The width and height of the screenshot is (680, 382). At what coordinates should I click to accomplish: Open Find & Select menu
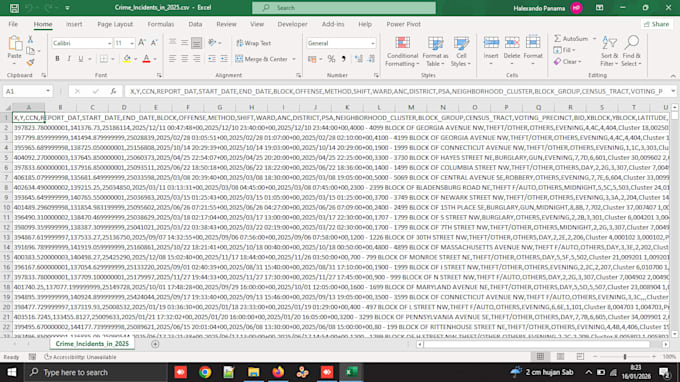[631, 51]
